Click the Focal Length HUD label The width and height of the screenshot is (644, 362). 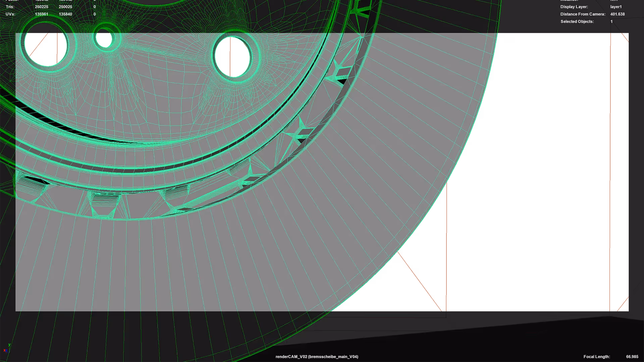pyautogui.click(x=596, y=357)
